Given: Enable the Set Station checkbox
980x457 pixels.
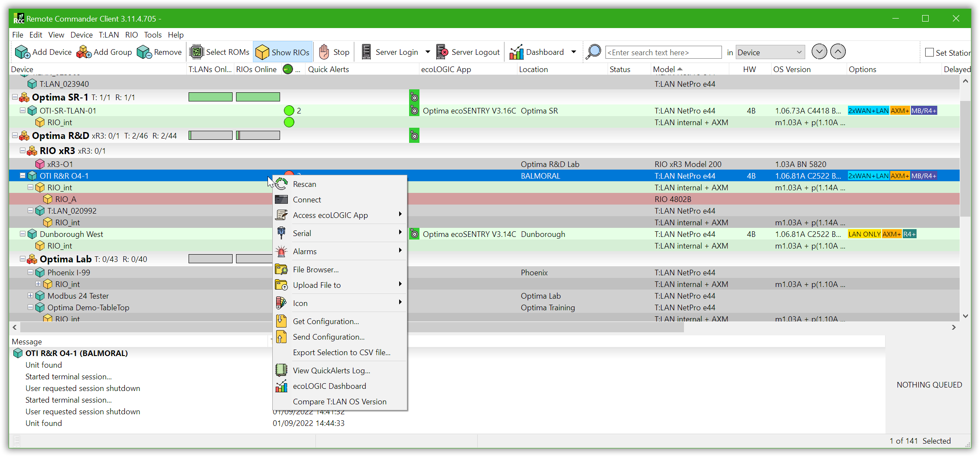Looking at the screenshot, I should 930,52.
